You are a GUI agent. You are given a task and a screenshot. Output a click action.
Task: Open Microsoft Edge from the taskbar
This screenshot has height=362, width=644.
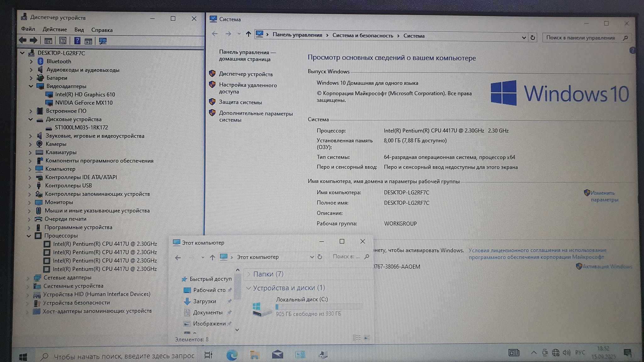point(232,355)
